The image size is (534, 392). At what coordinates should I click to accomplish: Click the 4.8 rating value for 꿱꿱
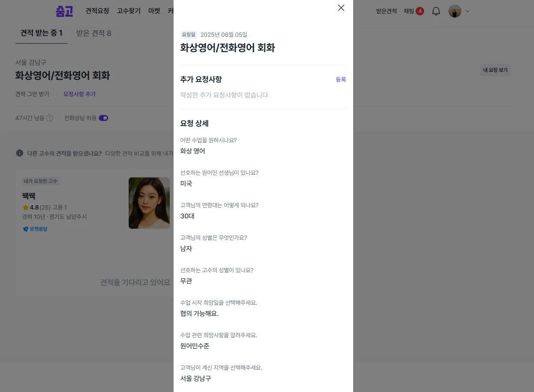tap(34, 207)
